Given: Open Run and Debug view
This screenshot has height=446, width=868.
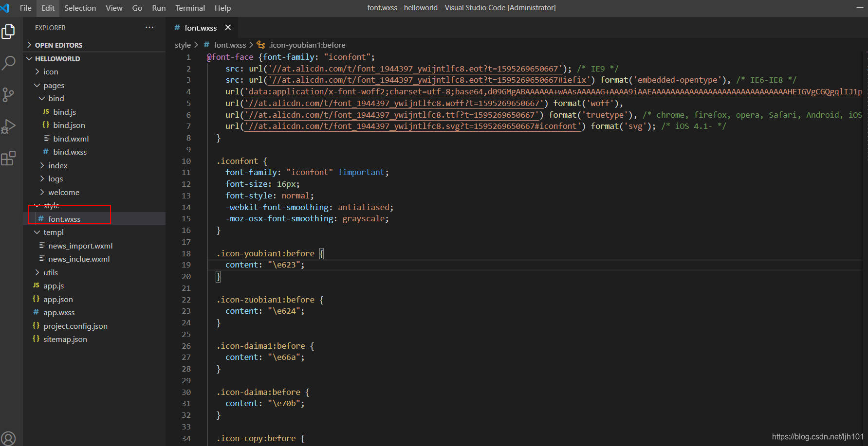Looking at the screenshot, I should click(8, 126).
